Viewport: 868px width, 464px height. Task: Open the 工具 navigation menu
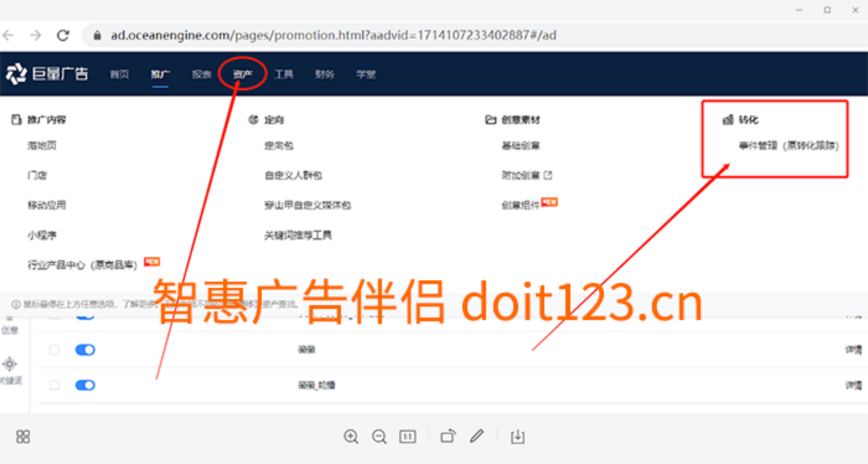(x=283, y=74)
